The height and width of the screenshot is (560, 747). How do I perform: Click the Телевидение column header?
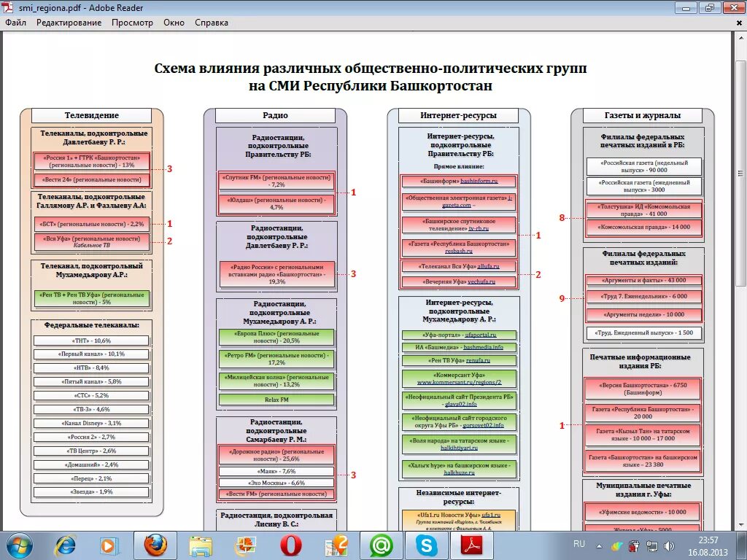pyautogui.click(x=91, y=115)
